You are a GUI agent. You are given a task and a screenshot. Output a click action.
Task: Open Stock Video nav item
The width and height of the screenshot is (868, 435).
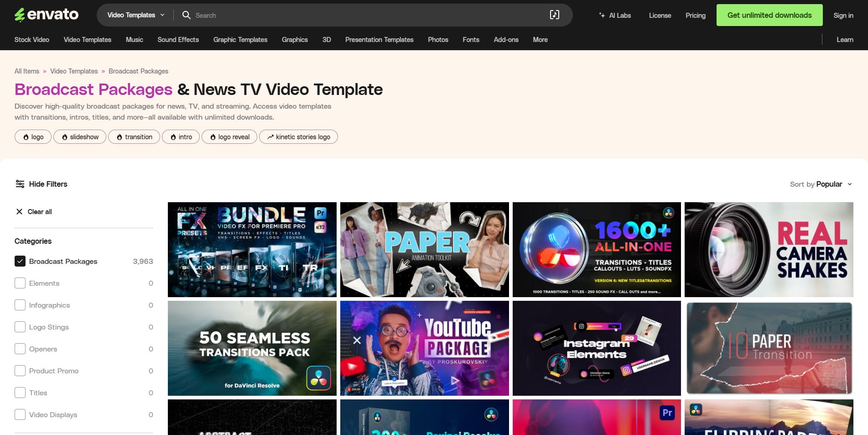pos(32,40)
